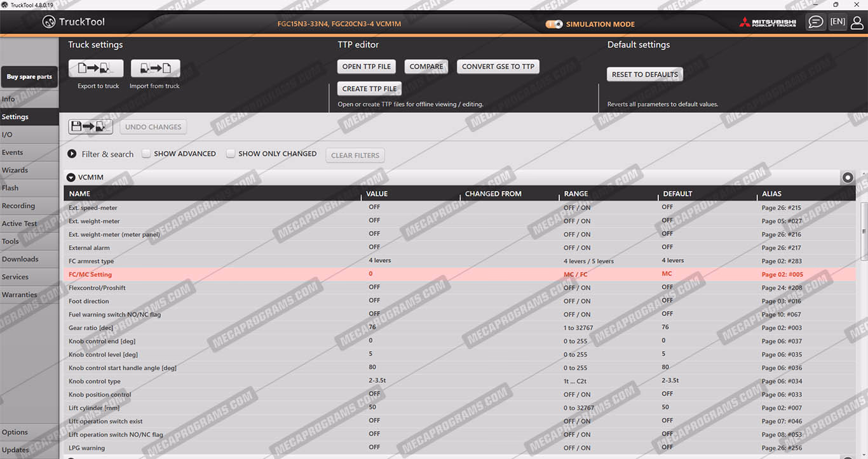Open the Wizards sidebar tab
868x459 pixels.
29,170
